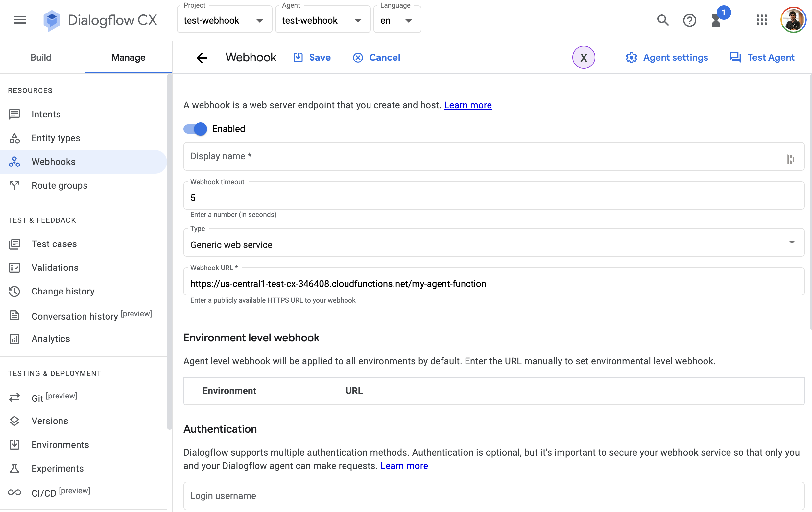This screenshot has width=812, height=512.
Task: Click the back arrow beside Webhook
Action: pyautogui.click(x=202, y=58)
